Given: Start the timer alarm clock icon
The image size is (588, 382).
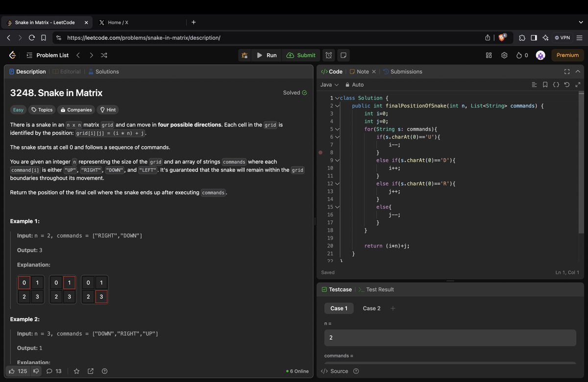Looking at the screenshot, I should [329, 55].
